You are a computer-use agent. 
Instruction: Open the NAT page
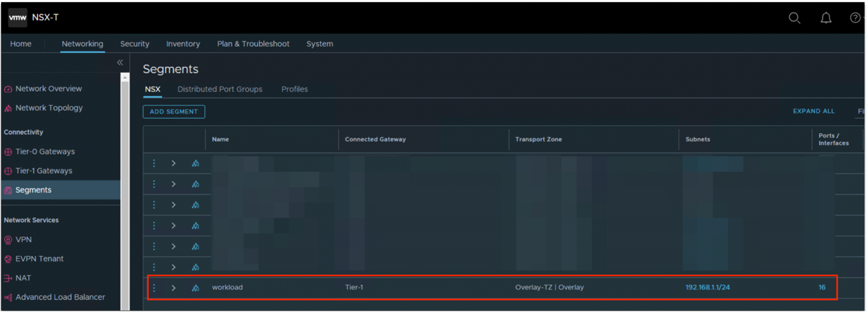pyautogui.click(x=23, y=278)
